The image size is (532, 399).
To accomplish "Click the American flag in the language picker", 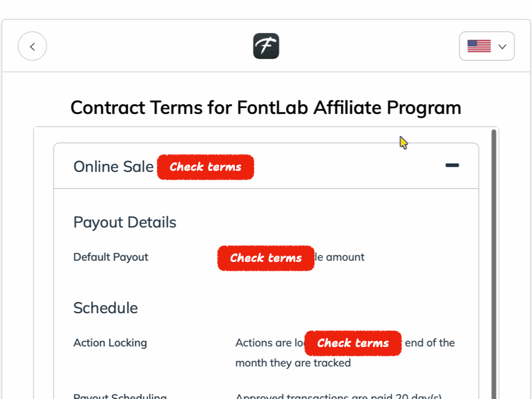I will [x=480, y=46].
